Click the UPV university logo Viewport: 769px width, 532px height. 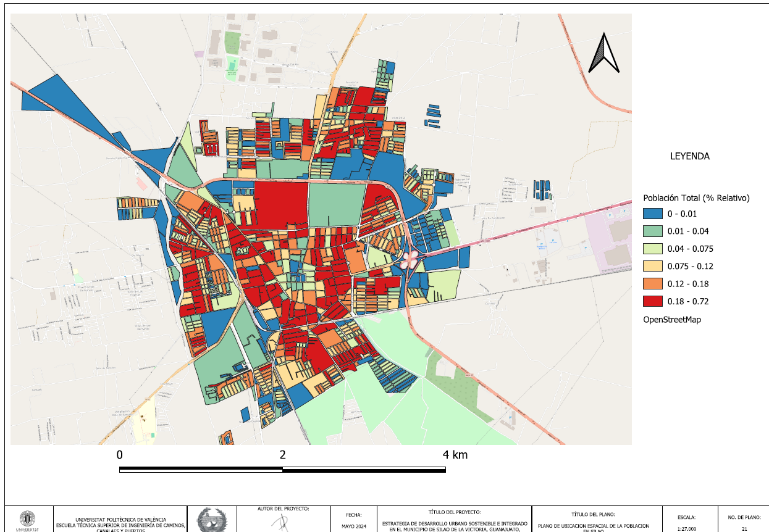pyautogui.click(x=28, y=520)
